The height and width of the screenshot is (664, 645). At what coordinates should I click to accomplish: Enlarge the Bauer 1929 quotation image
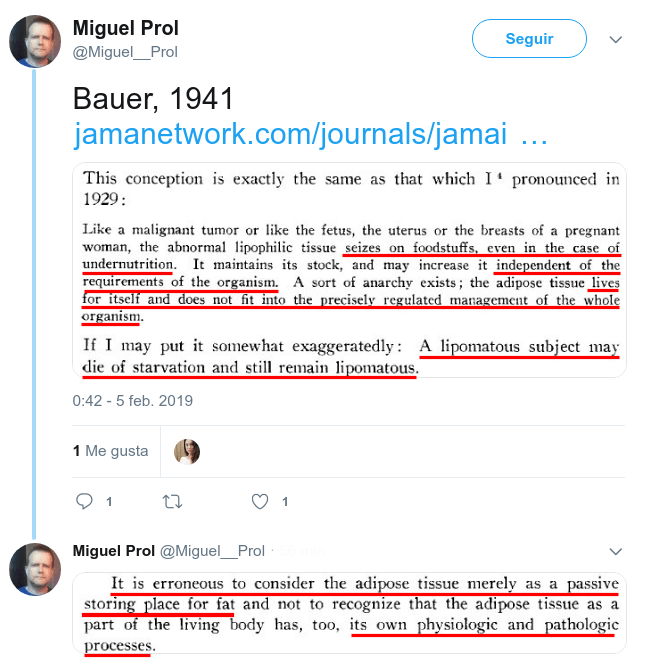tap(349, 270)
